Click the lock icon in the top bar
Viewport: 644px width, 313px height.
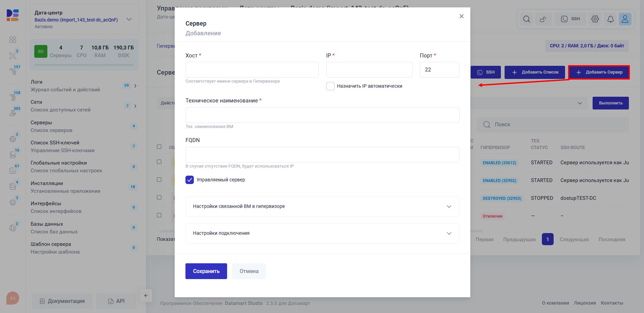(543, 19)
